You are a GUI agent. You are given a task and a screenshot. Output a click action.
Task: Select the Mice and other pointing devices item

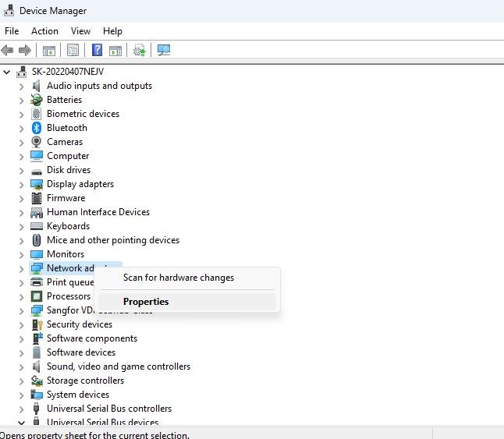coord(113,240)
